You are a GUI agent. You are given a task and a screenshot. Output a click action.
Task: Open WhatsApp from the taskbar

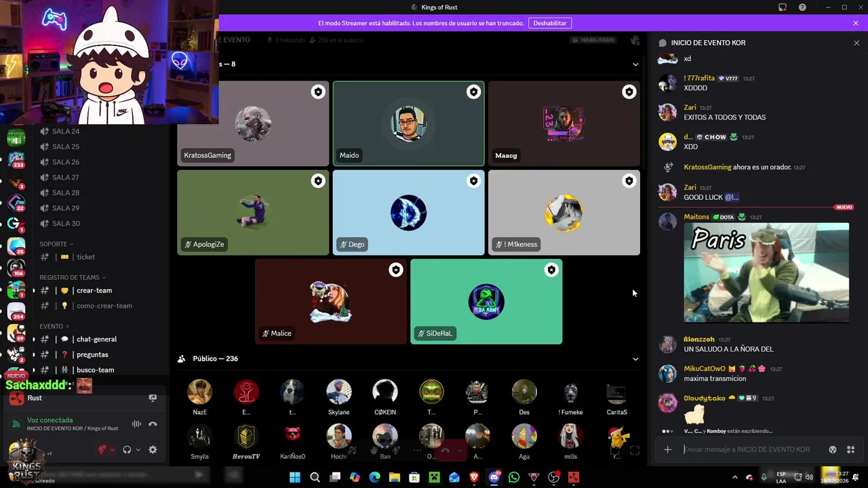514,478
